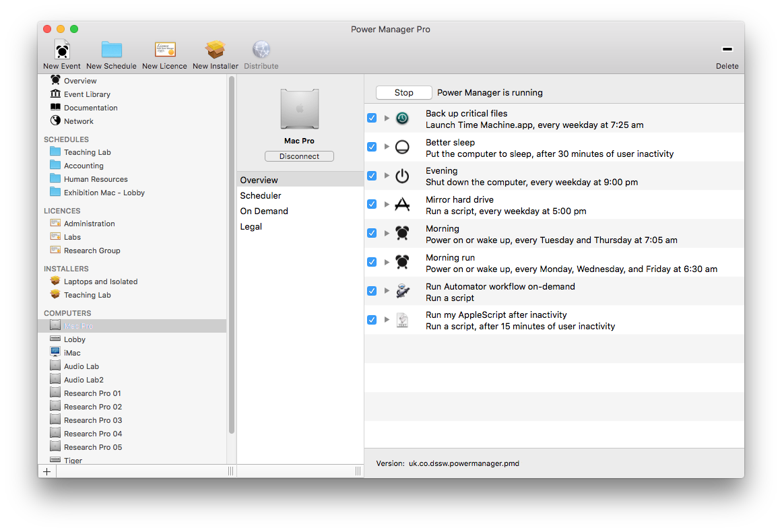
Task: Expand Run Automator workflow on-demand details
Action: [387, 291]
